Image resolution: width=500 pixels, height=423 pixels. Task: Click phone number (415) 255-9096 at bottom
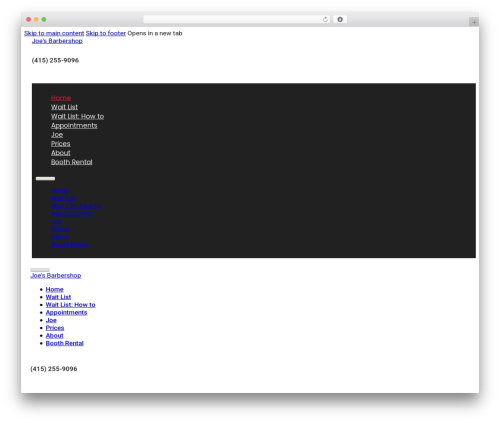pos(54,369)
